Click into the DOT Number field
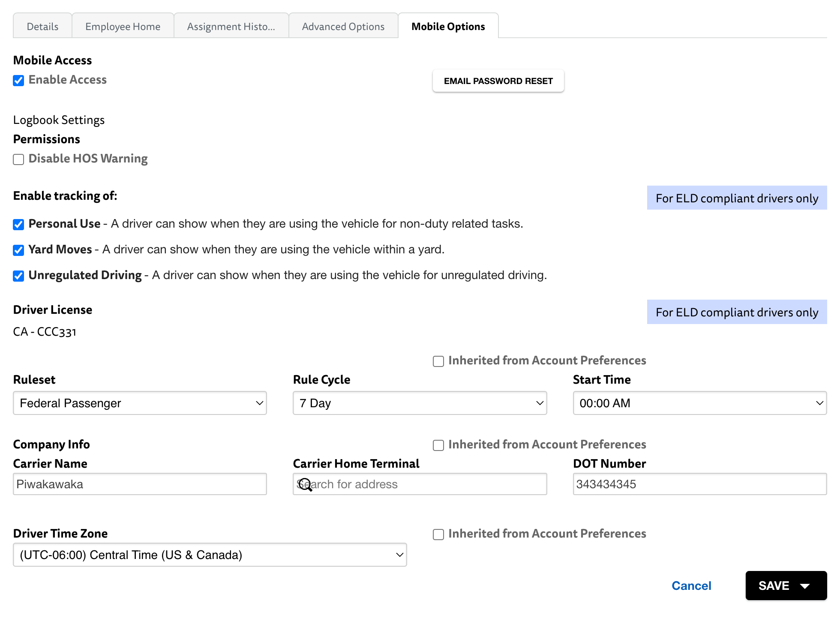Viewport: 840px width, 619px height. pyautogui.click(x=700, y=484)
